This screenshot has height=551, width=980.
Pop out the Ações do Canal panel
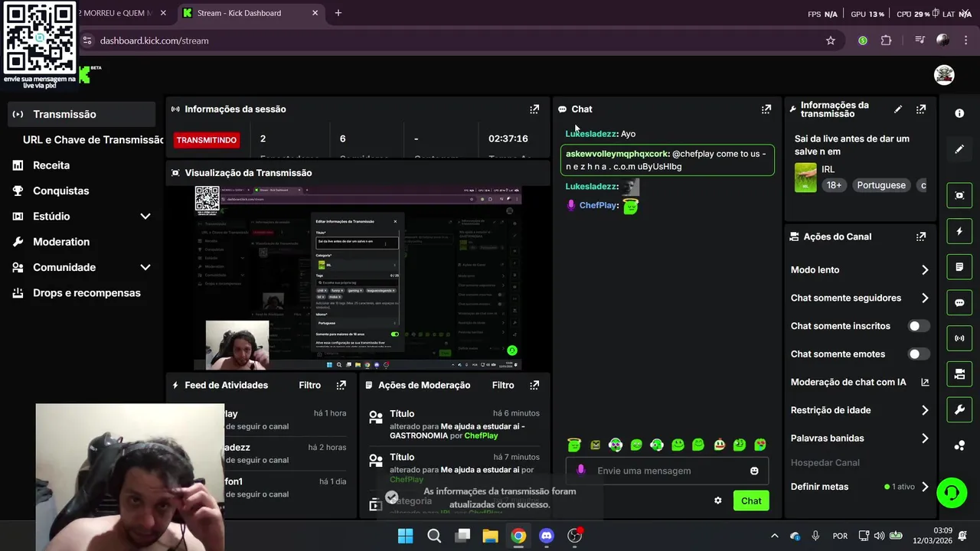(921, 237)
